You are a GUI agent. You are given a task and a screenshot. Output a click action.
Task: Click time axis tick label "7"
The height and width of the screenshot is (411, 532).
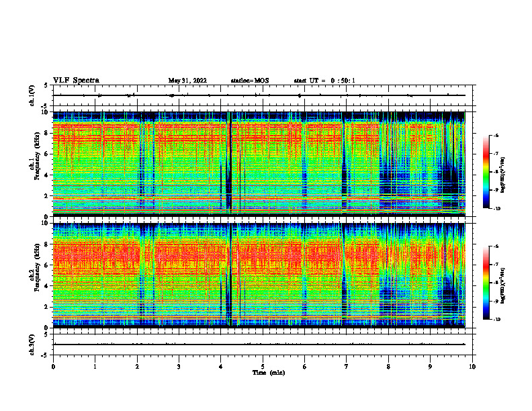347,367
